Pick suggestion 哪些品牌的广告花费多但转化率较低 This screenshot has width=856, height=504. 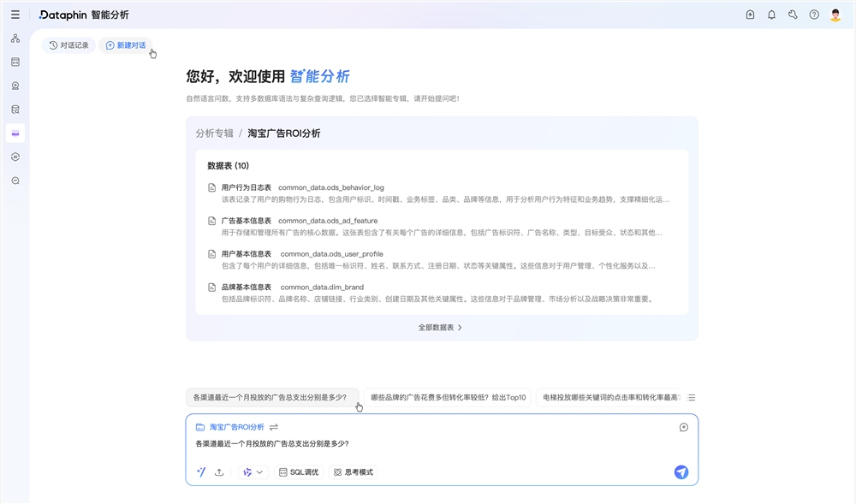448,398
